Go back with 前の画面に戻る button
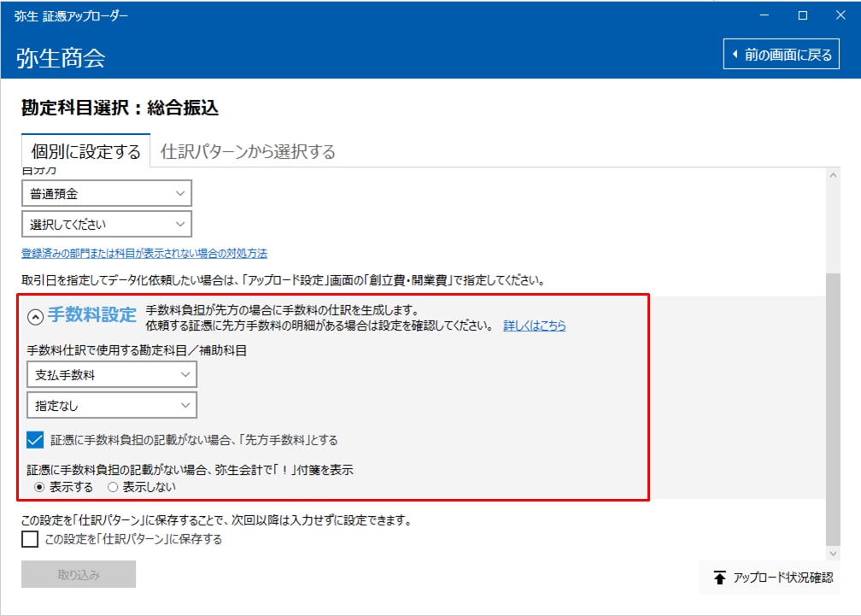This screenshot has width=861, height=616. pos(781,55)
